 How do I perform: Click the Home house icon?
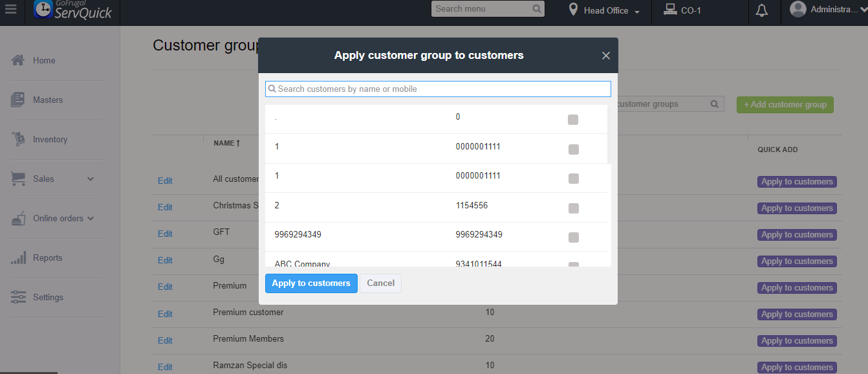(18, 60)
